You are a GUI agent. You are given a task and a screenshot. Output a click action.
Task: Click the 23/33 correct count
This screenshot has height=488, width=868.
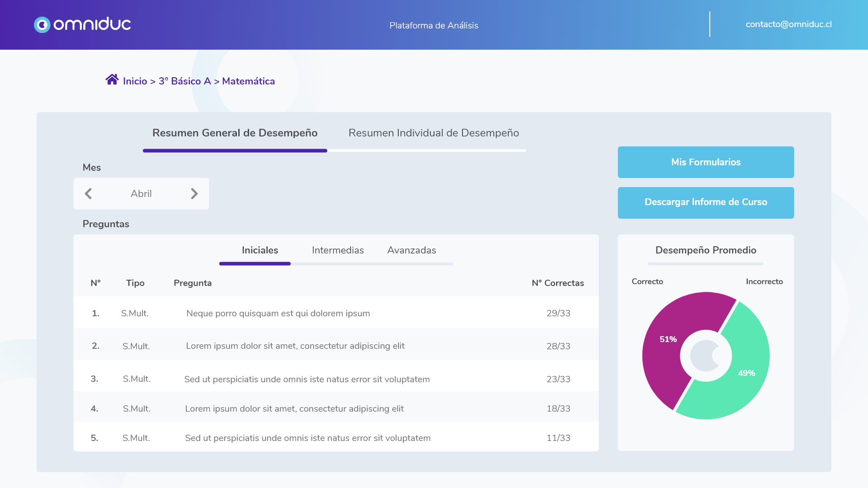tap(558, 380)
